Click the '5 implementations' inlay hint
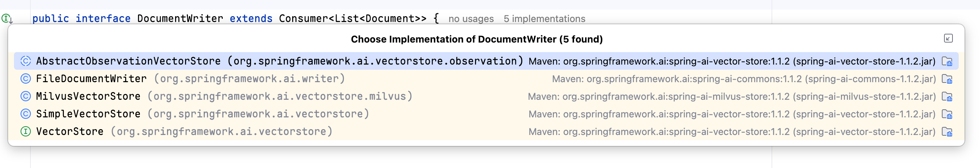Image resolution: width=980 pixels, height=168 pixels. pos(544,19)
